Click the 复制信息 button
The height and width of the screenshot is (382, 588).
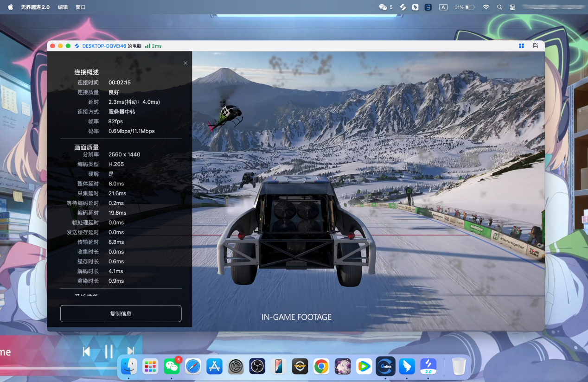coord(121,313)
